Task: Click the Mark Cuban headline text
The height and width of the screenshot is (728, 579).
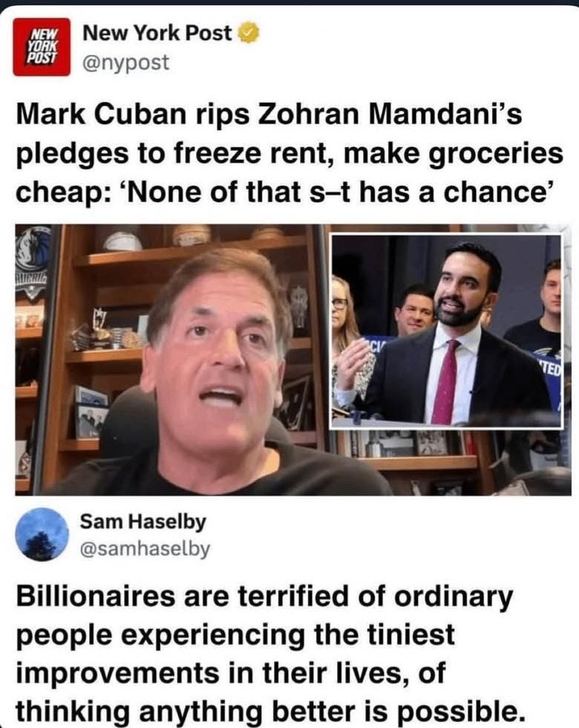Action: (x=289, y=153)
